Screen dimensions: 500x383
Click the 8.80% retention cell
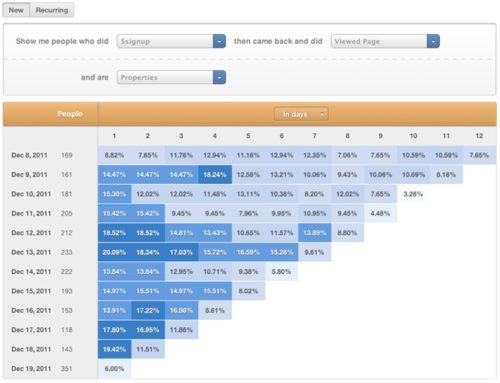(347, 233)
